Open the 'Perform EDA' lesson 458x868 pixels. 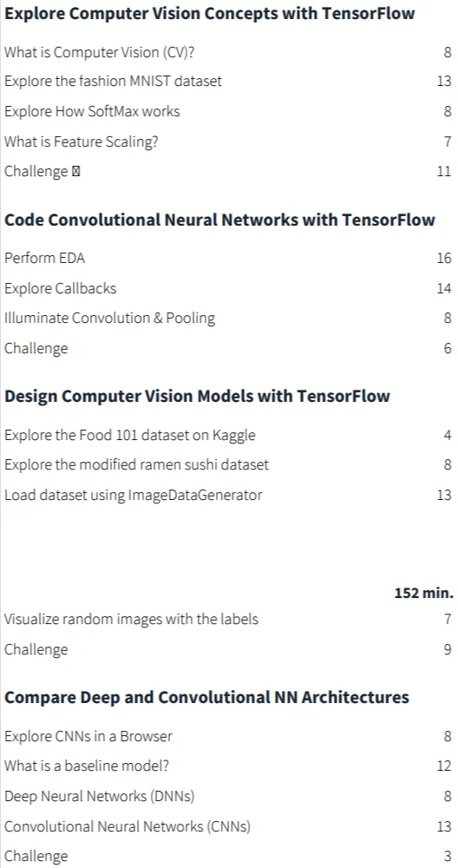45,258
